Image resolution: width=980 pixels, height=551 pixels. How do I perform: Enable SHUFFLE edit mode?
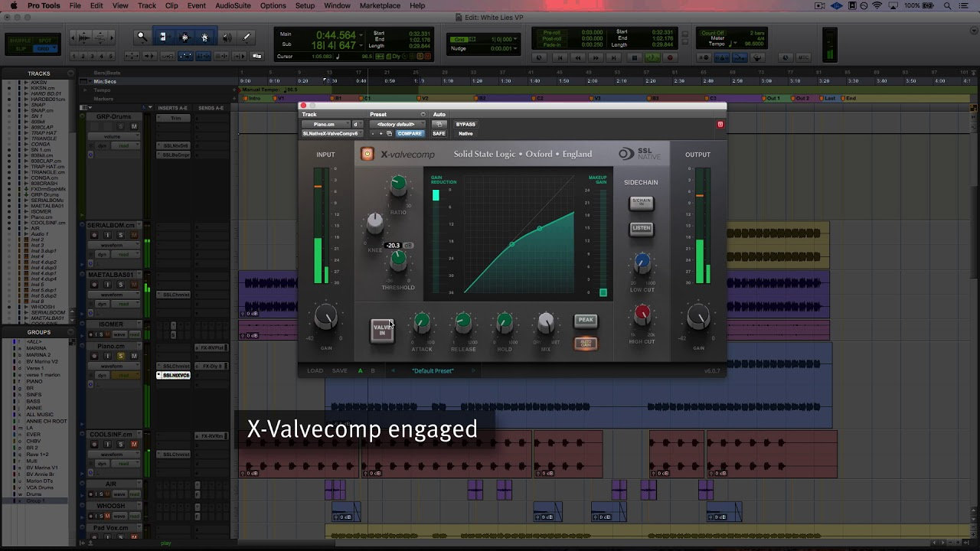(x=21, y=40)
